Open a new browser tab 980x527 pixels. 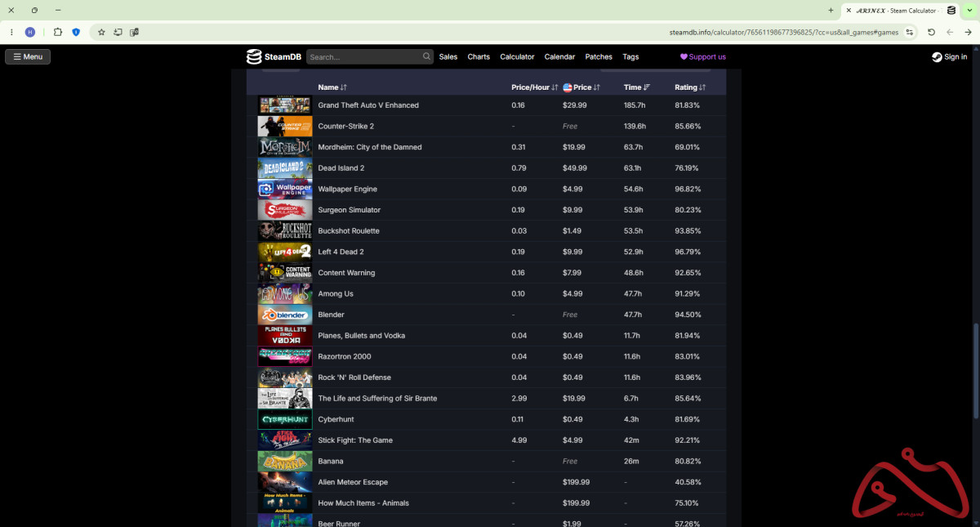click(831, 11)
